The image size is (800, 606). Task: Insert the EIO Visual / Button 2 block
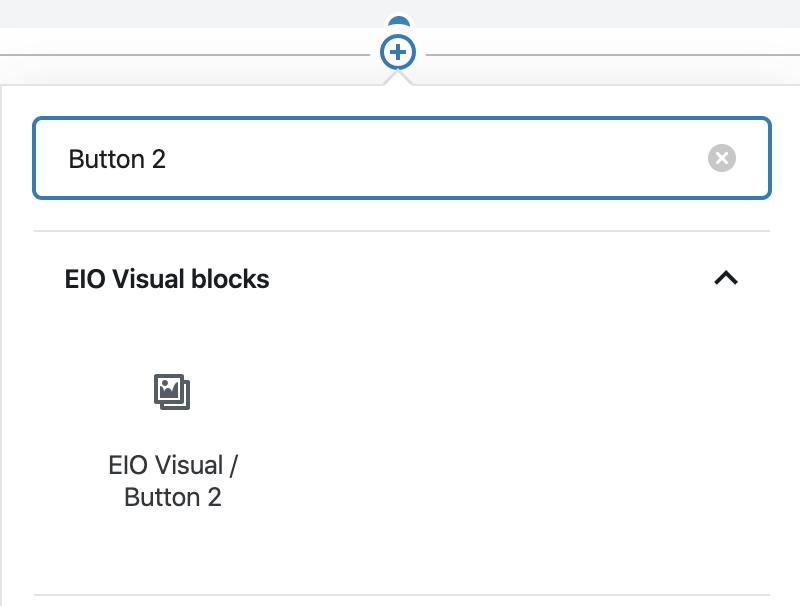click(172, 441)
